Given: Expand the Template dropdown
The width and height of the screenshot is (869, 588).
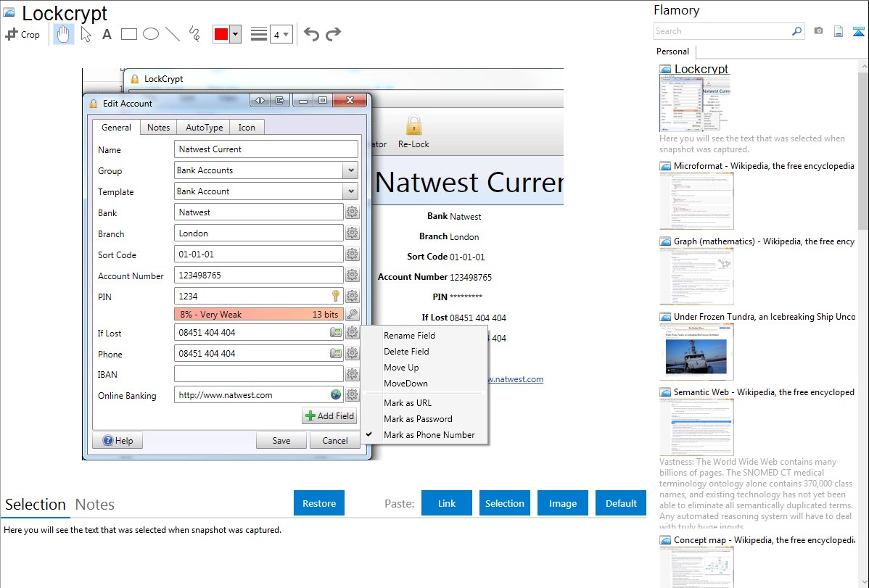Looking at the screenshot, I should [x=351, y=191].
